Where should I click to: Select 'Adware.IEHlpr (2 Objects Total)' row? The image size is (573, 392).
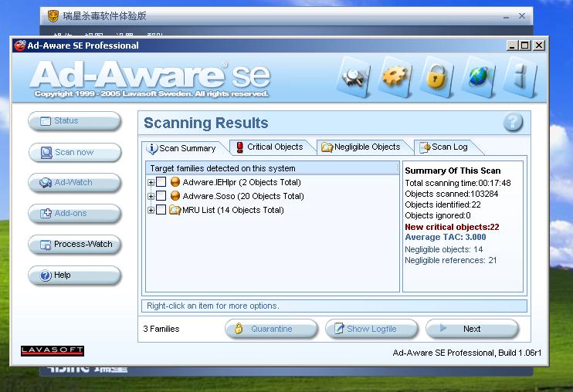[x=242, y=182]
